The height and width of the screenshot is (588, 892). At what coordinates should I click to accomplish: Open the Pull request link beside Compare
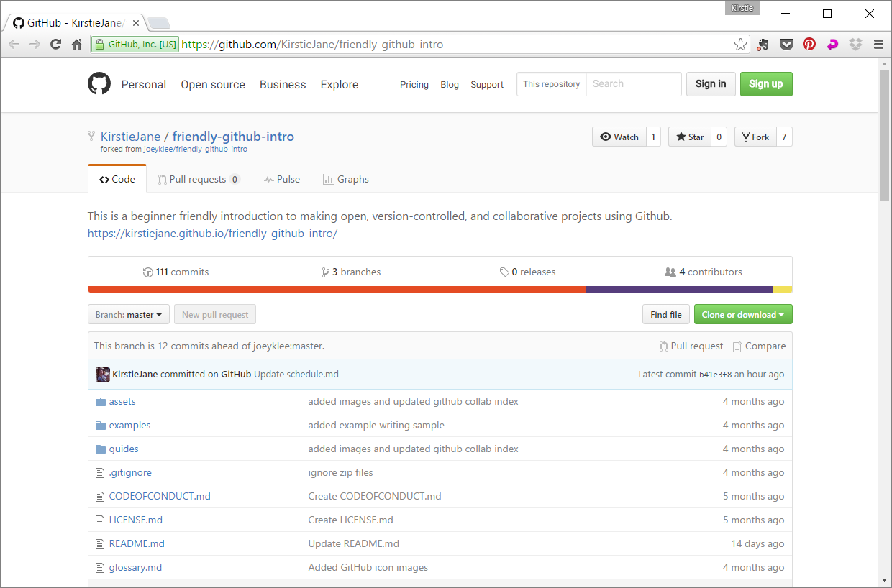coord(691,346)
